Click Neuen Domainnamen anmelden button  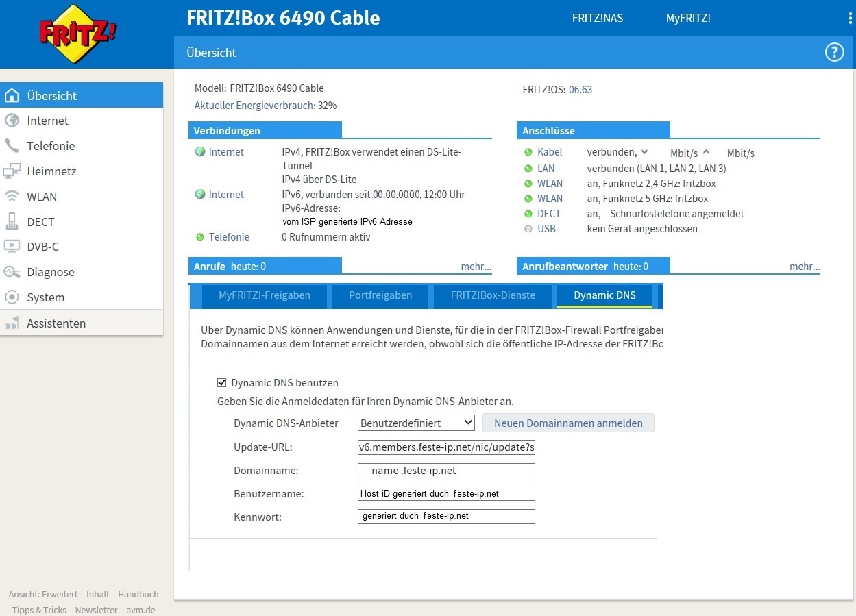[568, 423]
